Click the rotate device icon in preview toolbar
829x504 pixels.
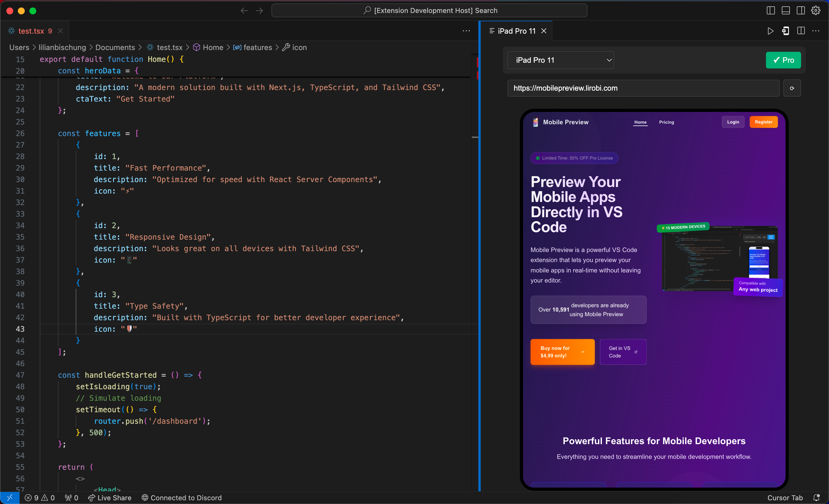point(785,31)
